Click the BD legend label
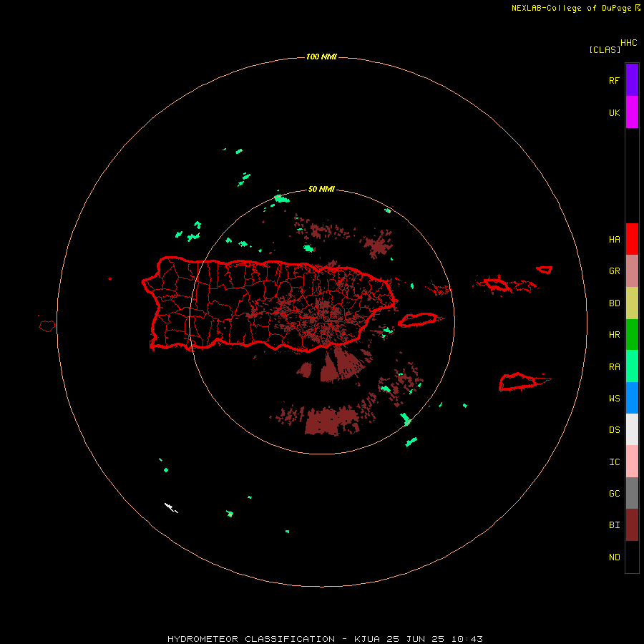Screen dimensions: 644x644 (614, 303)
